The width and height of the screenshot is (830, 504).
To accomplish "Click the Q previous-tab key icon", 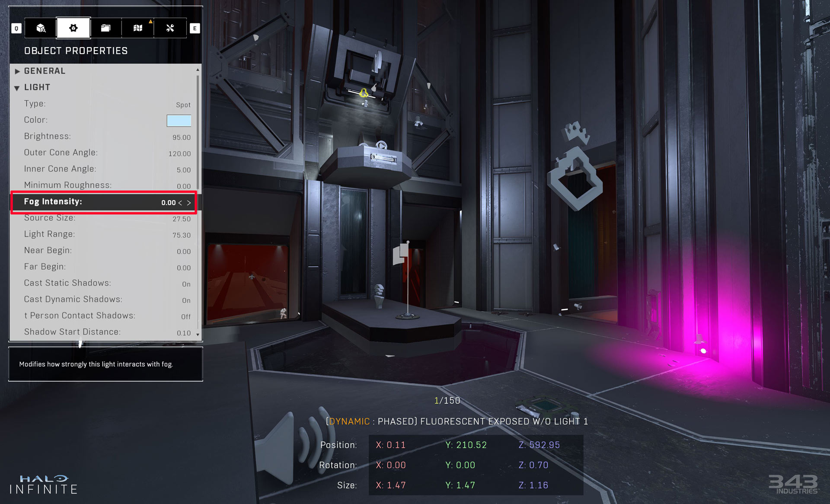I will (x=16, y=29).
